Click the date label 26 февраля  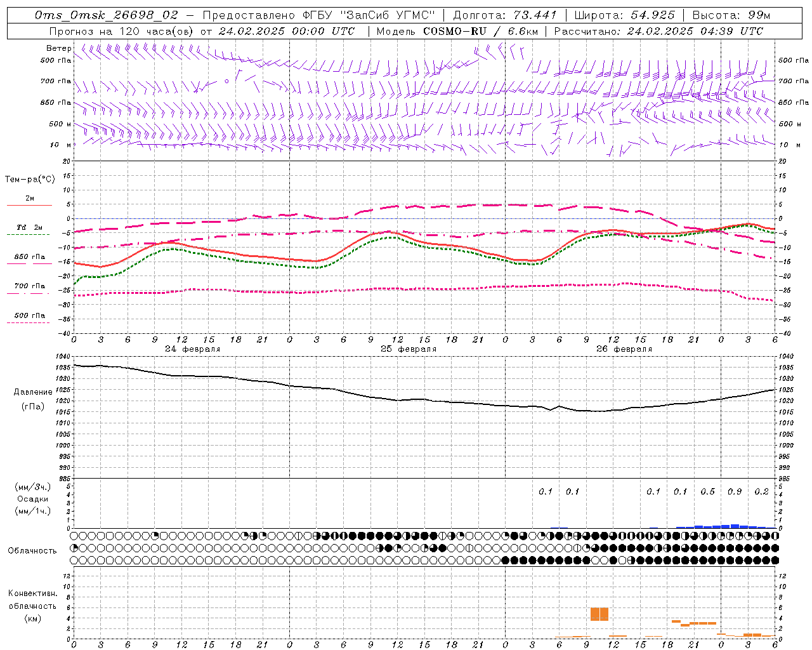pos(624,349)
